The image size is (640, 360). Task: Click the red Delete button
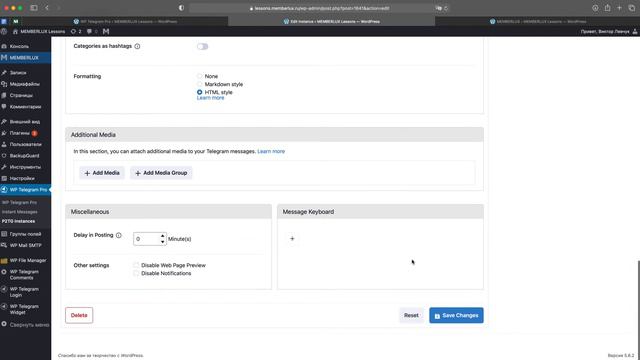pos(79,315)
